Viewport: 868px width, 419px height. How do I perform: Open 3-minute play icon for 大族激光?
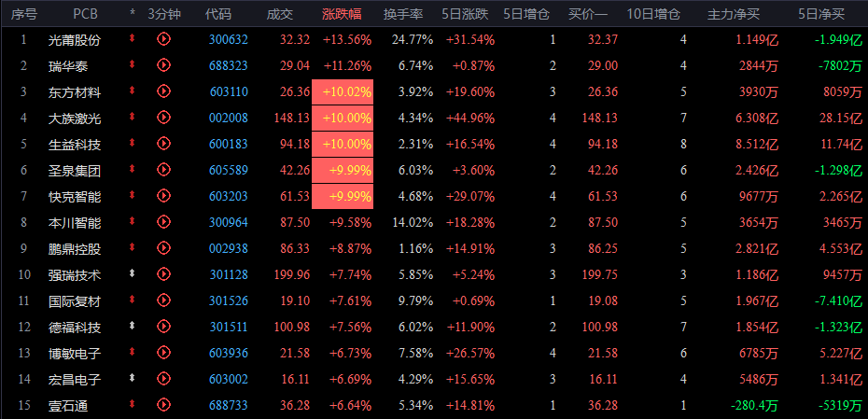(x=163, y=118)
